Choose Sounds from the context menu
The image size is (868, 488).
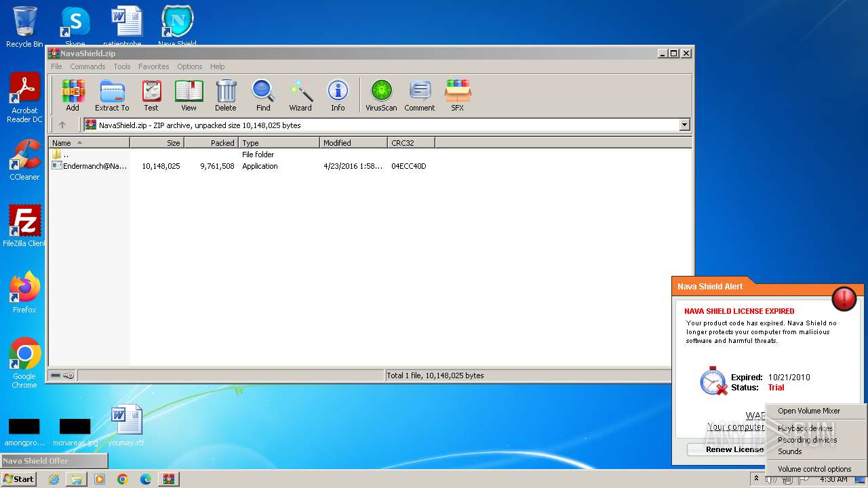click(816, 451)
